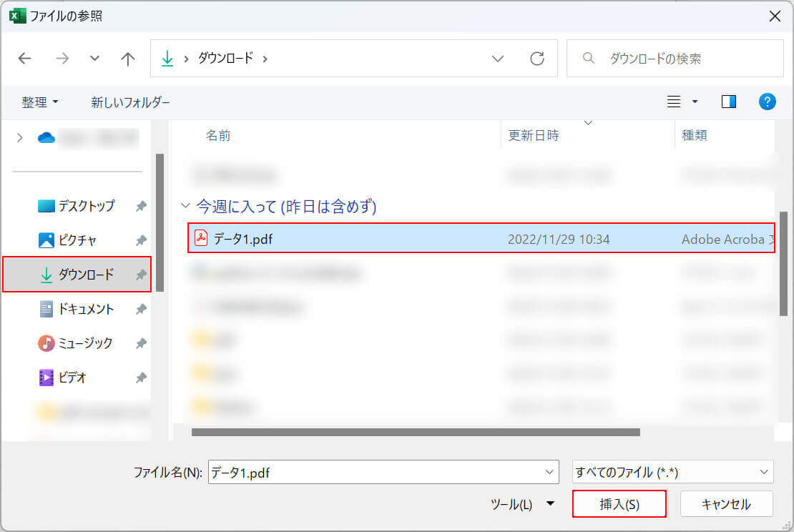The height and width of the screenshot is (532, 794).
Task: Open recent locations dropdown chevron
Action: pos(94,59)
